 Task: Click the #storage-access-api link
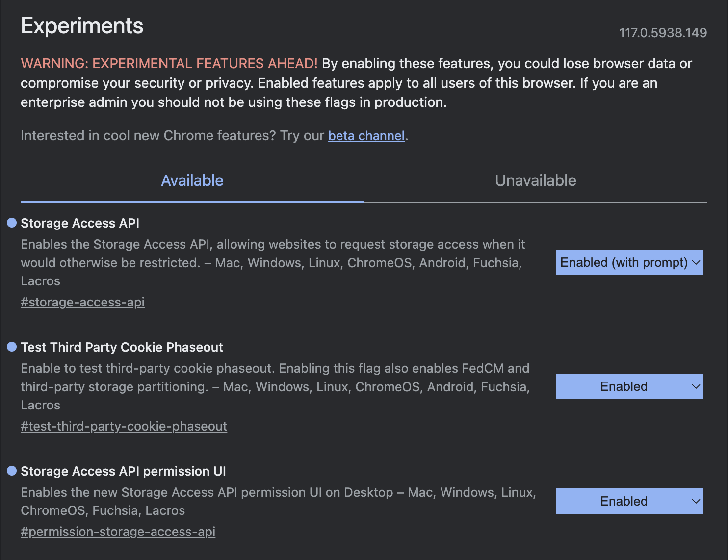click(x=82, y=302)
